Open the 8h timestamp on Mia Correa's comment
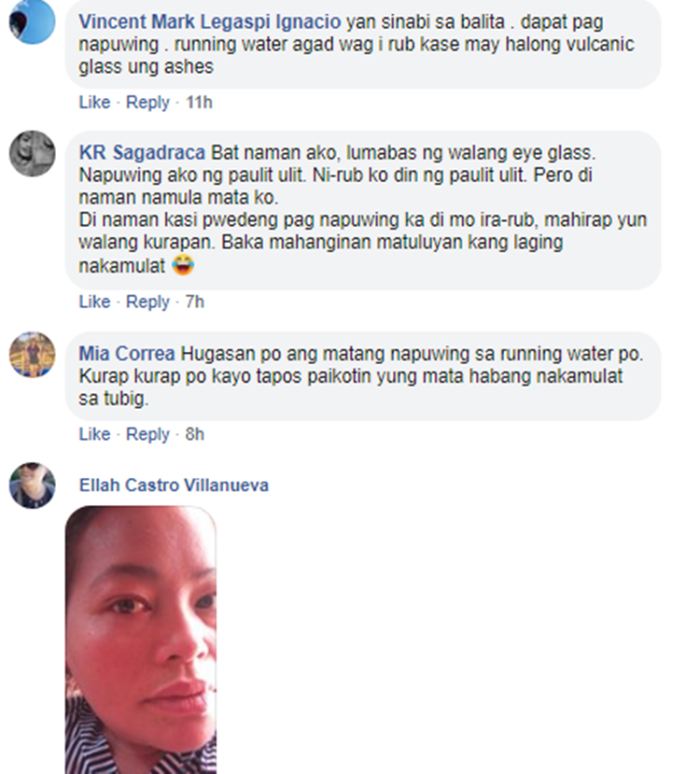This screenshot has width=700, height=774. pos(194,434)
